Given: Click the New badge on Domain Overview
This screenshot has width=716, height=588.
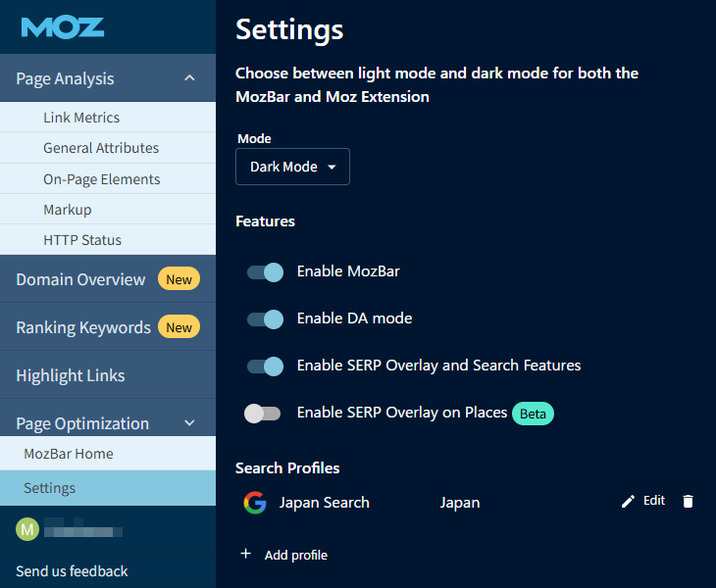Looking at the screenshot, I should (179, 279).
